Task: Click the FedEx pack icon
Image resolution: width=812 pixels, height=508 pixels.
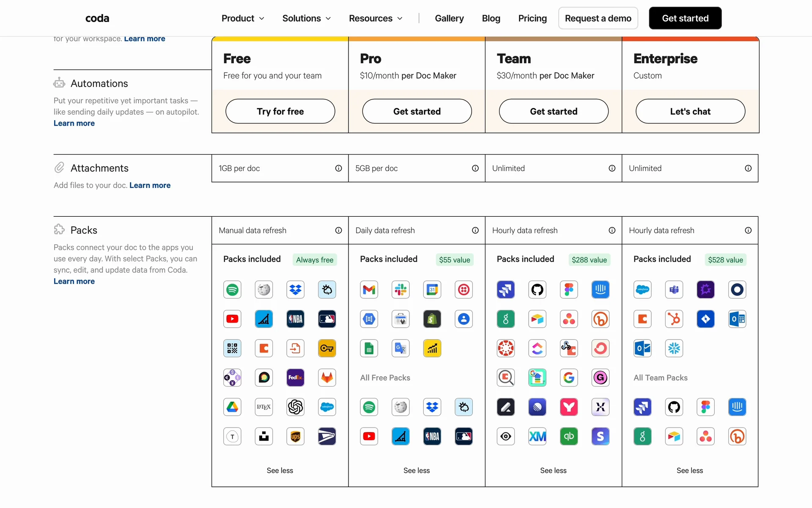Action: coord(295,378)
